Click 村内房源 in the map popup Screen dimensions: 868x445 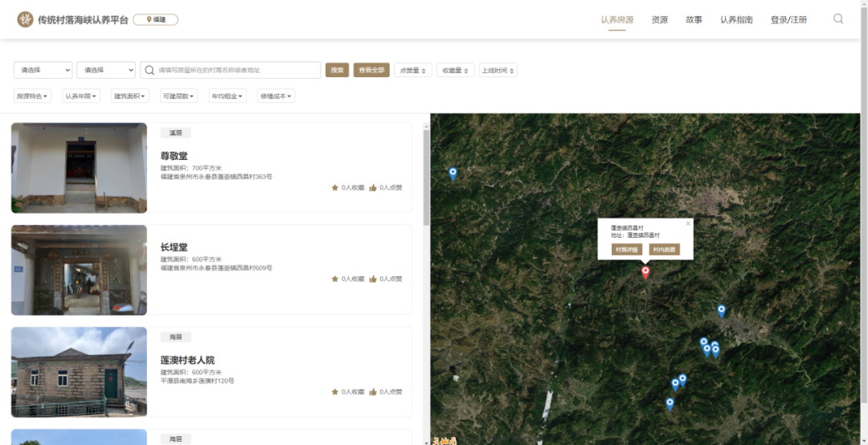click(x=665, y=250)
